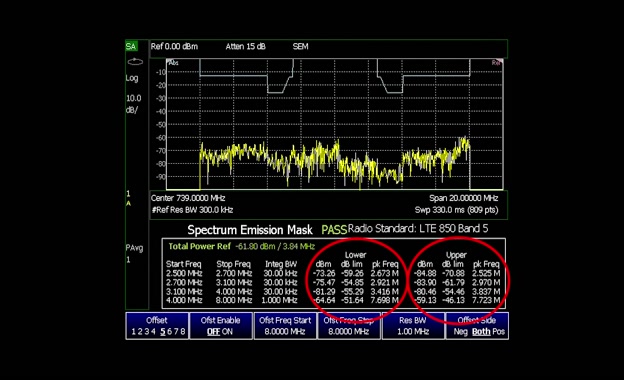Click Swp 330.0 ms (809 pts) readout

[456, 210]
